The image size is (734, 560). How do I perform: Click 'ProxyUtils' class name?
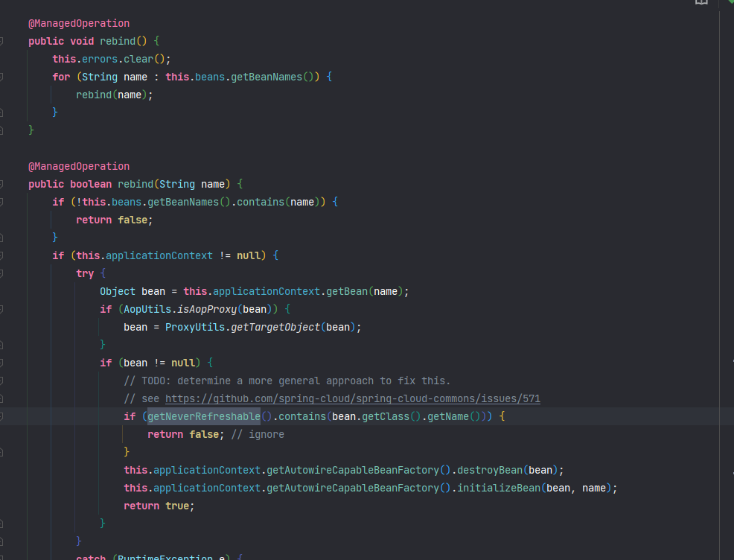pos(195,327)
